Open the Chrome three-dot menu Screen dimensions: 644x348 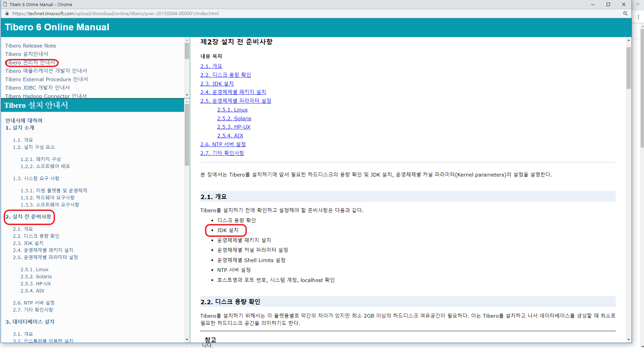point(638,17)
